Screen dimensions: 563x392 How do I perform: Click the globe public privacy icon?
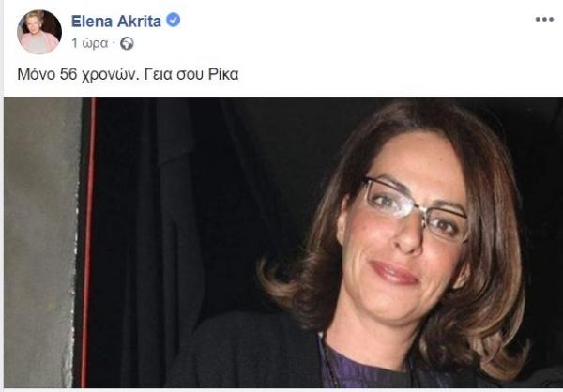(x=127, y=43)
